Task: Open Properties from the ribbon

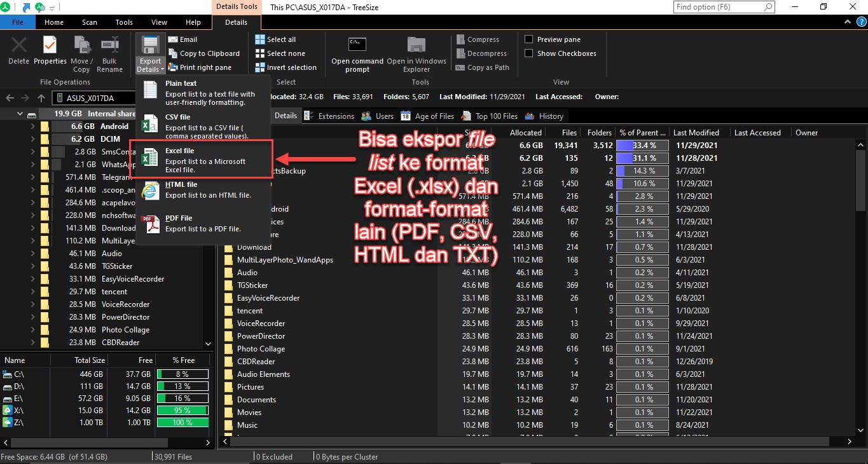Action: point(50,51)
